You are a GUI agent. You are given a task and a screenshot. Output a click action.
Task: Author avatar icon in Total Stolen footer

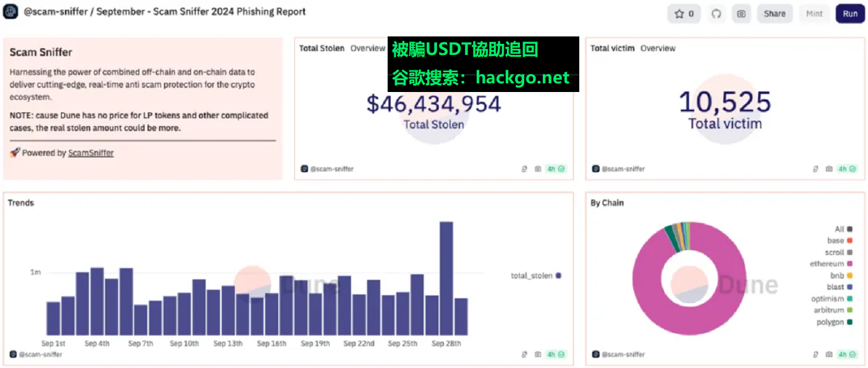pos(304,169)
